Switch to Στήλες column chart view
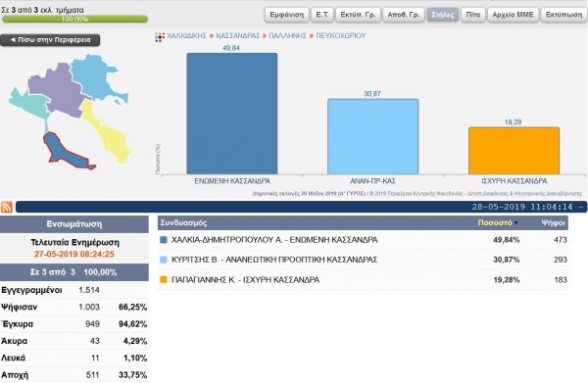588x383 pixels. tap(443, 15)
